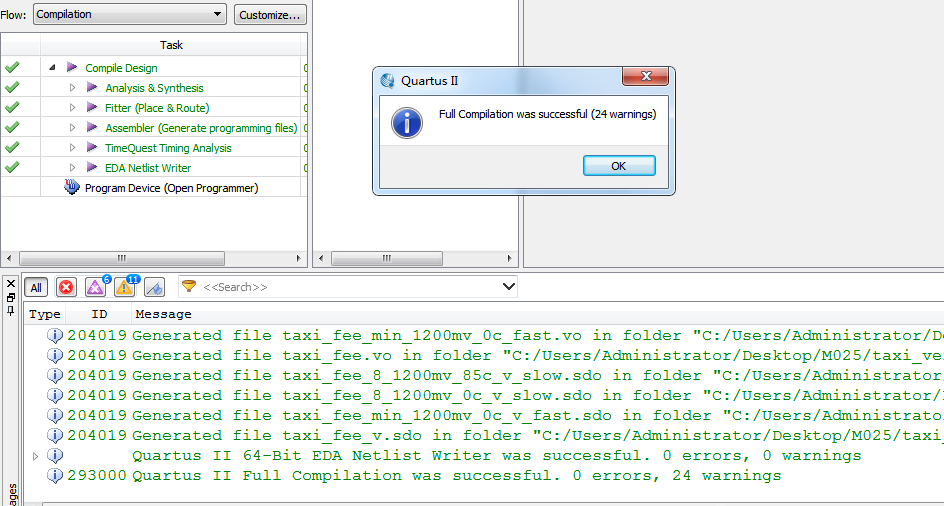This screenshot has height=506, width=944.
Task: Close the Quartus II dialog
Action: (x=645, y=77)
